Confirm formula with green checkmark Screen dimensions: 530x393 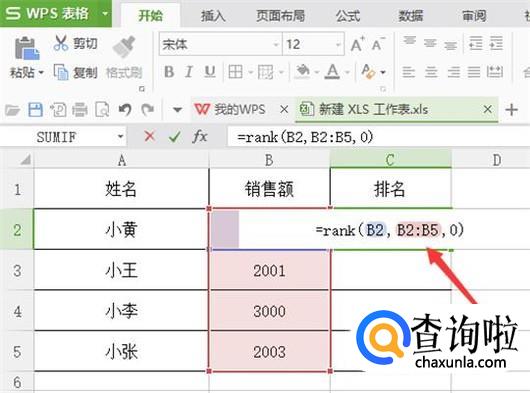[175, 137]
